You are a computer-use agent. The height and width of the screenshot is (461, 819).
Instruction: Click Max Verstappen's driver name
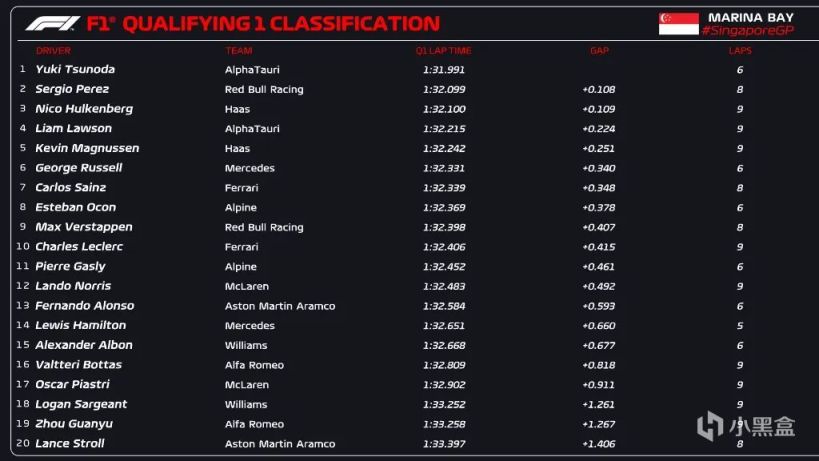point(83,227)
